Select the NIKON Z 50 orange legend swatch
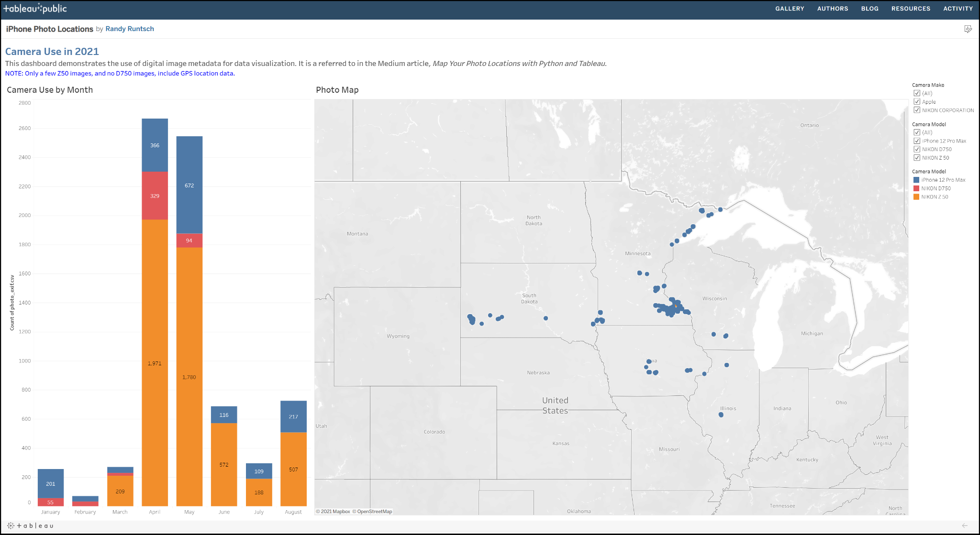This screenshot has height=535, width=980. (916, 197)
